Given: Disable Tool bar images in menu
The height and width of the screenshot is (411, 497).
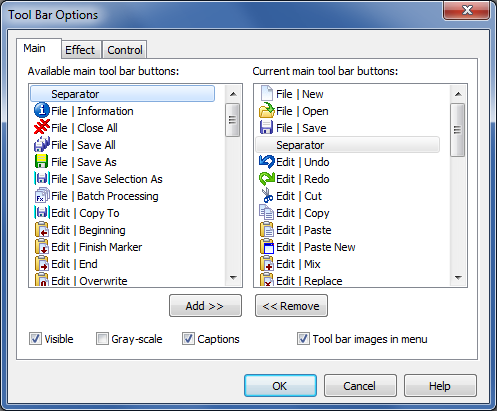Looking at the screenshot, I should point(303,339).
